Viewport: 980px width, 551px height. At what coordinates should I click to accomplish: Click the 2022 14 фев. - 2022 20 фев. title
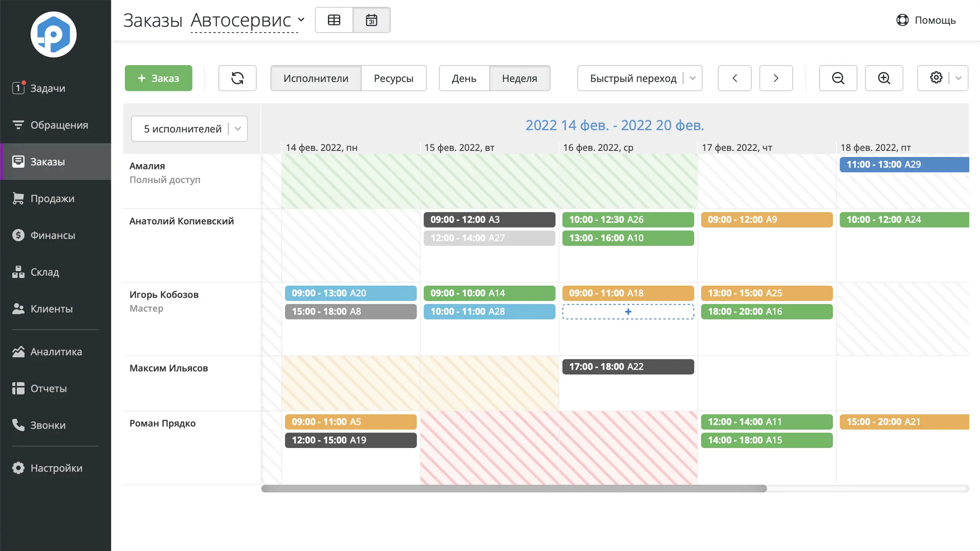click(x=614, y=125)
